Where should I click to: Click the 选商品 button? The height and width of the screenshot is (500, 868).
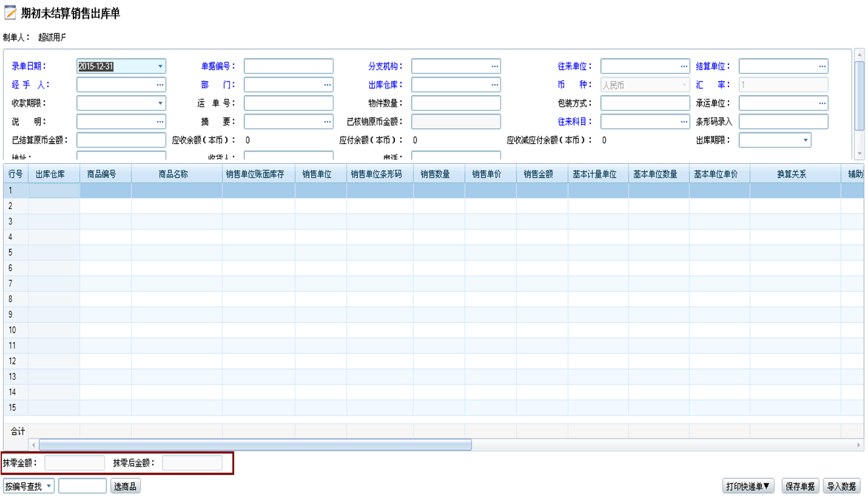pyautogui.click(x=125, y=486)
